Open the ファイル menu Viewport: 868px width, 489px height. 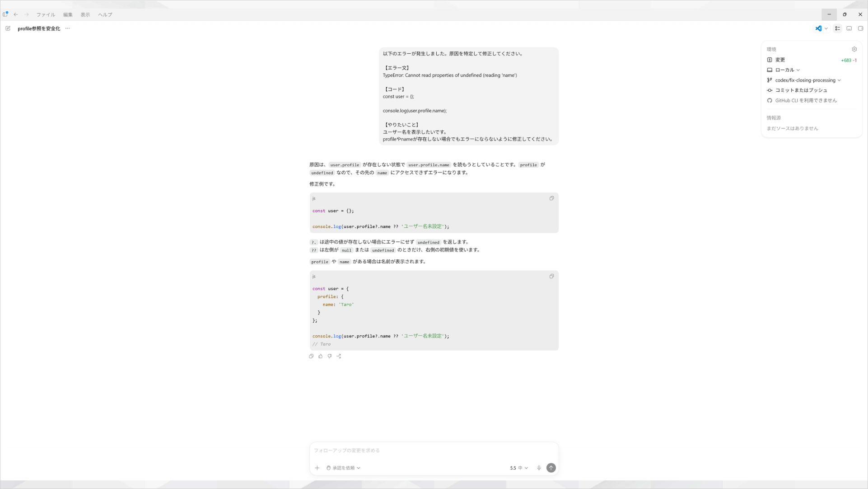tap(46, 14)
